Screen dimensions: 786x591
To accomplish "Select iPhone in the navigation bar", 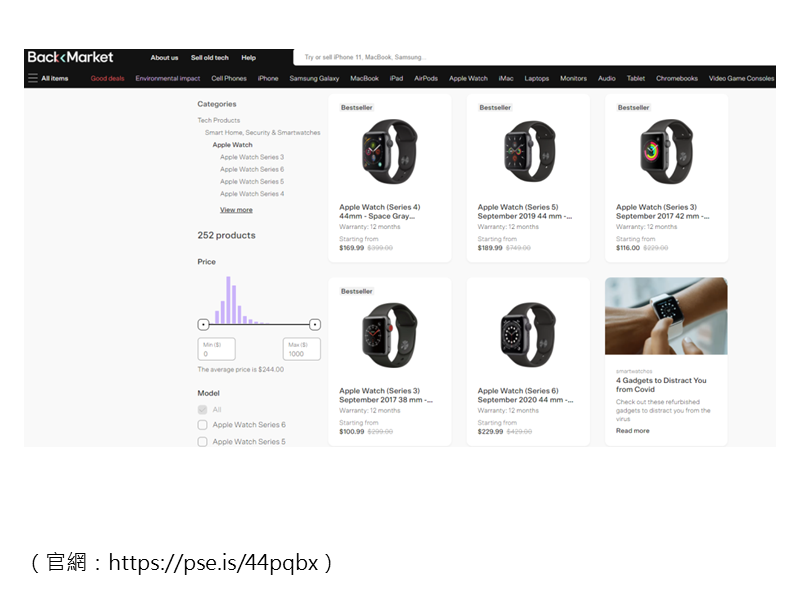I will tap(268, 78).
